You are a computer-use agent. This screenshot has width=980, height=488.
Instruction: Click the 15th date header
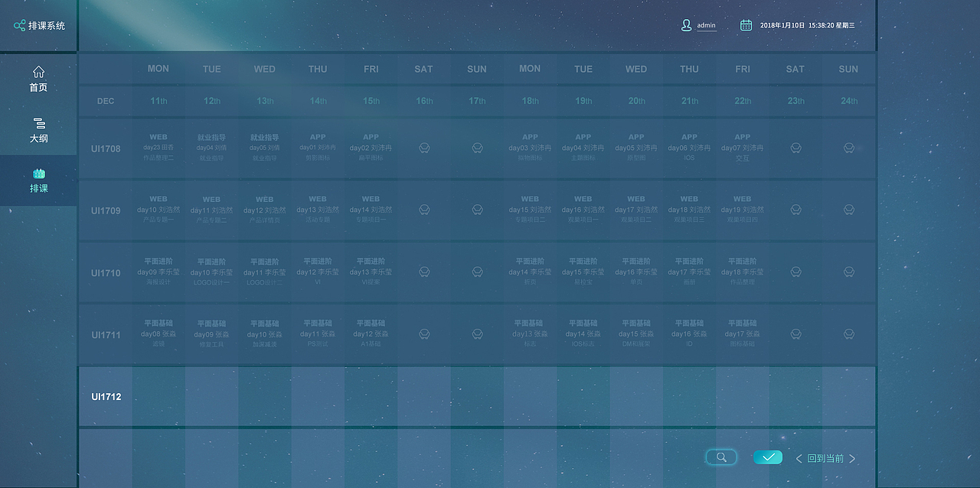tap(371, 101)
